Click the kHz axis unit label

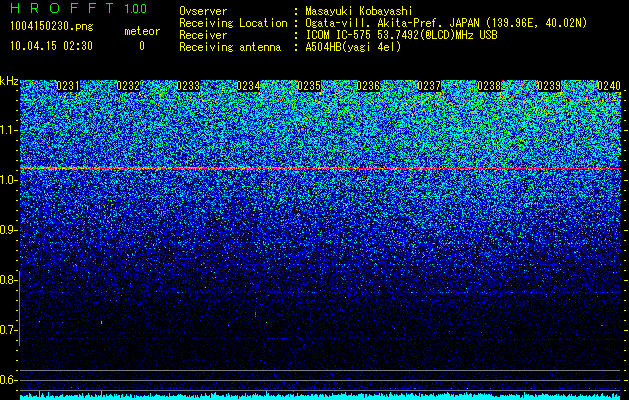(x=9, y=81)
